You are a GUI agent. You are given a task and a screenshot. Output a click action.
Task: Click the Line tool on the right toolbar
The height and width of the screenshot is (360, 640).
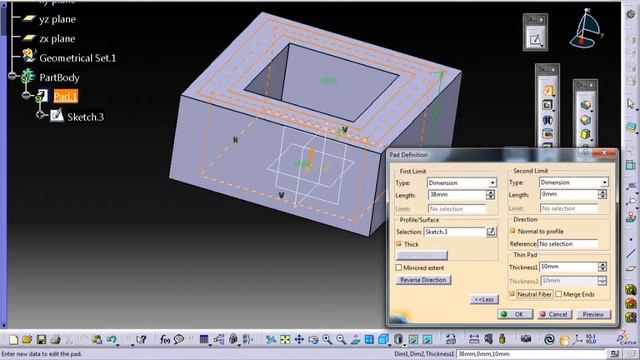[x=631, y=253]
